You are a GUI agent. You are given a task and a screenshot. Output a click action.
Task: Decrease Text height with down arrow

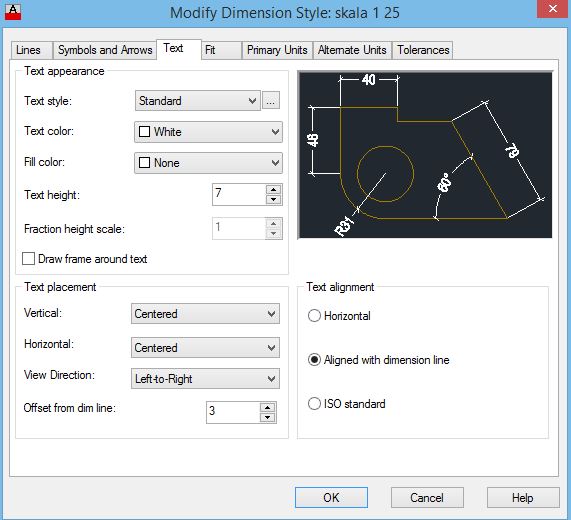pos(273,200)
